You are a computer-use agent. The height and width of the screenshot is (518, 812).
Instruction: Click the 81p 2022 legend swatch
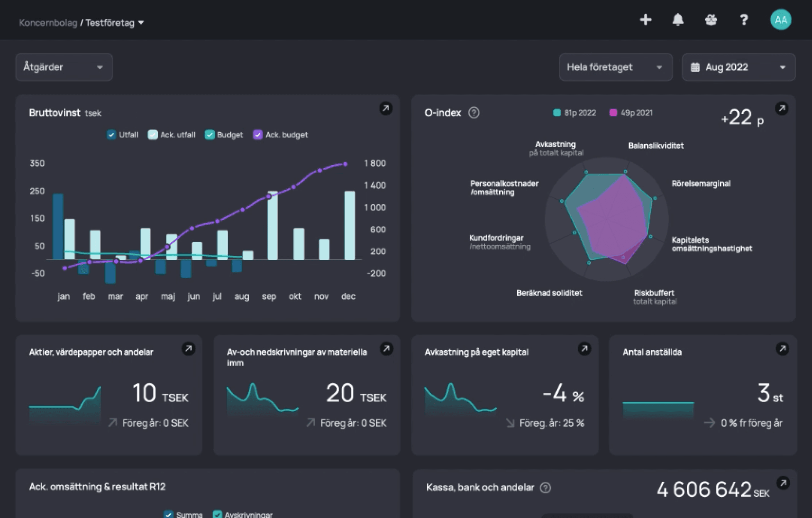click(557, 113)
